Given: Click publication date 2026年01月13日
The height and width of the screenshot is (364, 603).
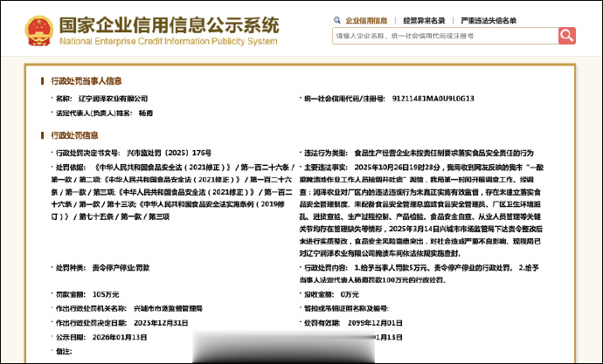Looking at the screenshot, I should pyautogui.click(x=120, y=337).
